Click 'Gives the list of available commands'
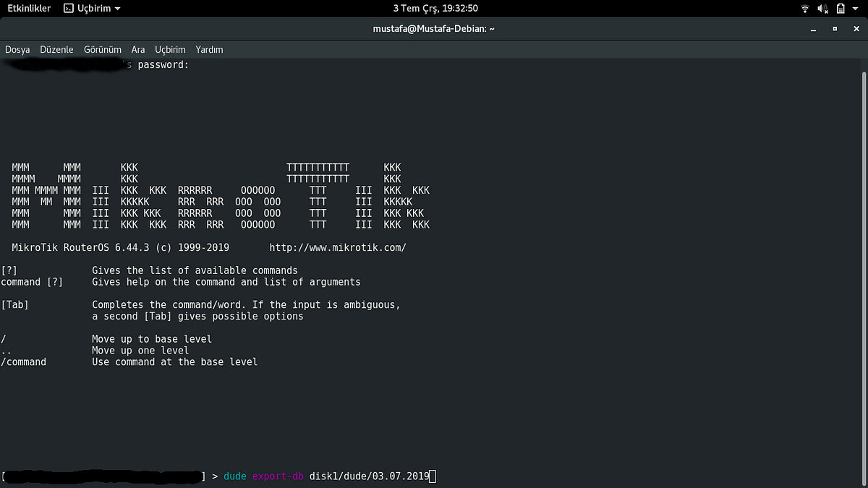The width and height of the screenshot is (868, 488). tap(195, 270)
